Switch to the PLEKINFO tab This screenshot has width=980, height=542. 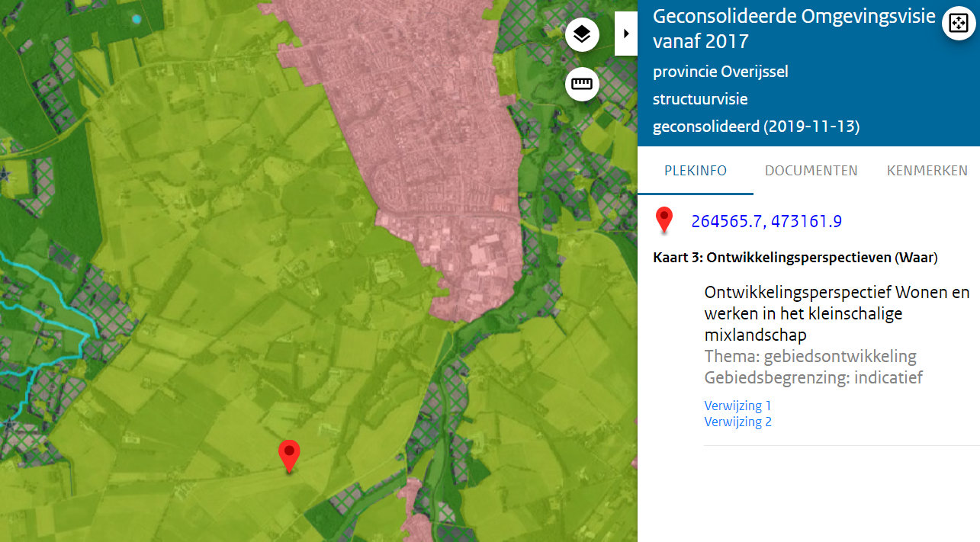695,171
